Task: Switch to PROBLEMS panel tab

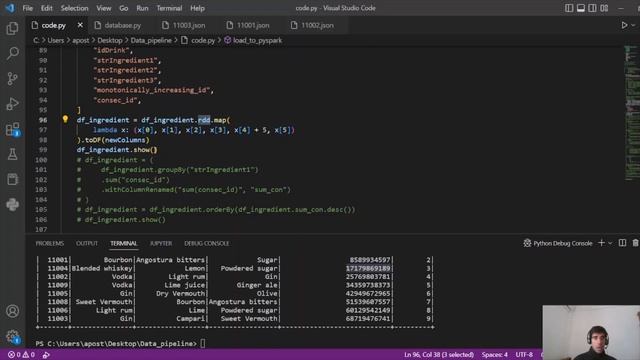Action: (x=50, y=243)
